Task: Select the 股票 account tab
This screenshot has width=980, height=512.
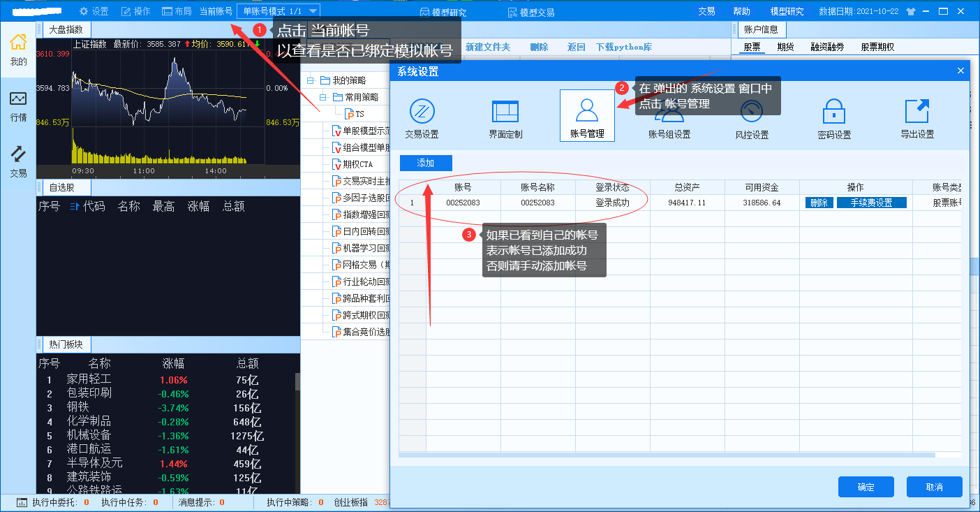Action: 752,47
